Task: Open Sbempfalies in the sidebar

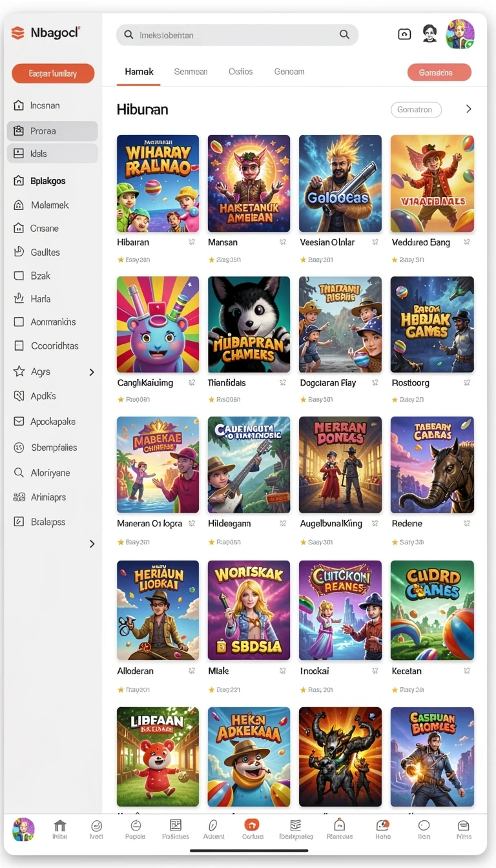Action: coord(54,447)
